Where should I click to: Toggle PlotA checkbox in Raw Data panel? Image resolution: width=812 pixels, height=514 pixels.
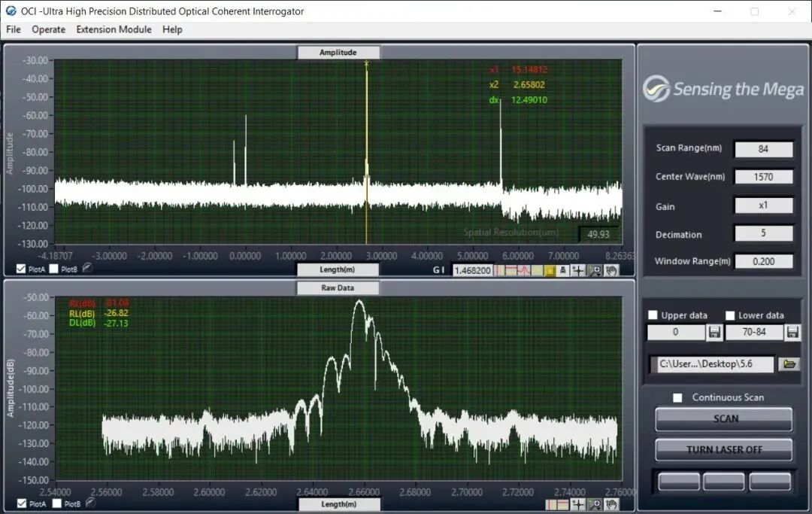(22, 503)
